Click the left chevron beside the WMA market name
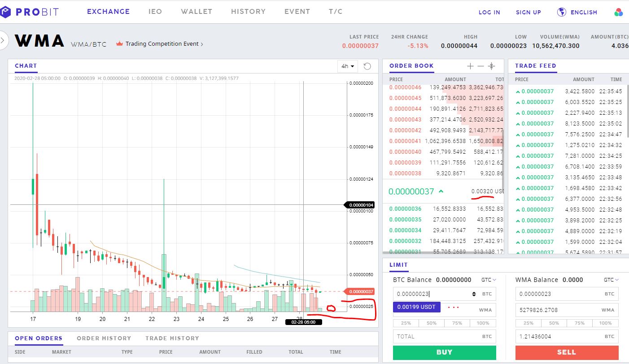Viewport: 629px width, 364px height. [4, 40]
